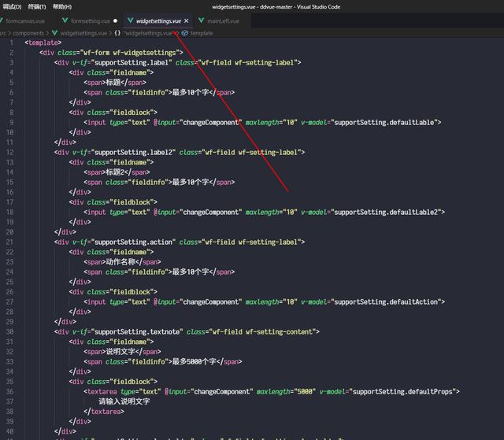Click line number 1 in the gutter
The height and width of the screenshot is (440, 504).
(x=12, y=43)
